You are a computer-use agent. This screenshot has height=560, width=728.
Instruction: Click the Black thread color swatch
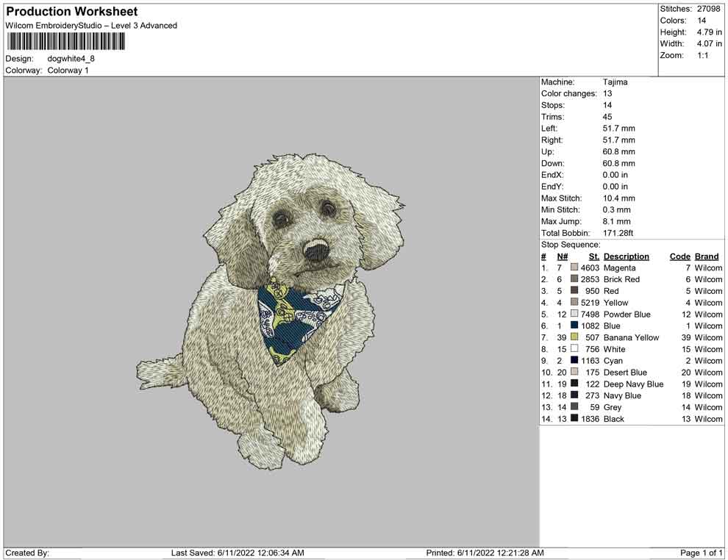tap(574, 418)
